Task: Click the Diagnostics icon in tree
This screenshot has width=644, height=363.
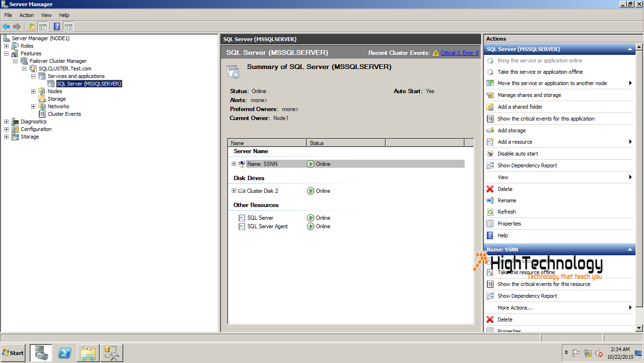Action: click(15, 121)
